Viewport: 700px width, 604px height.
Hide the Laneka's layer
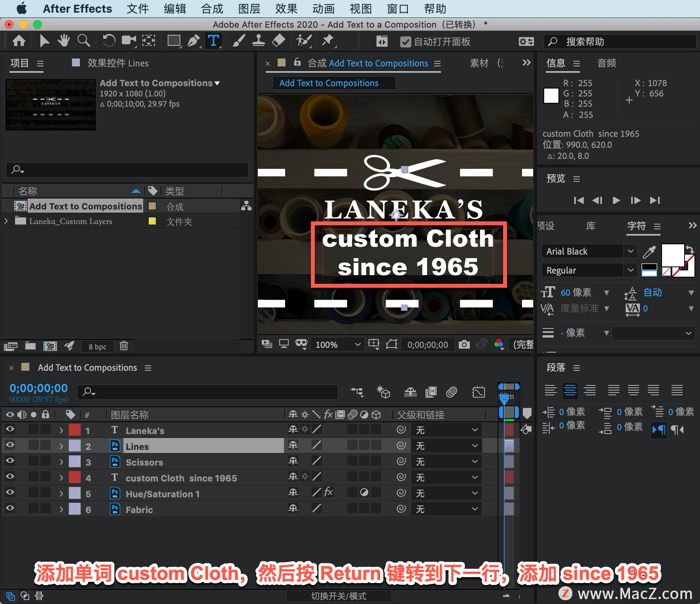point(10,429)
